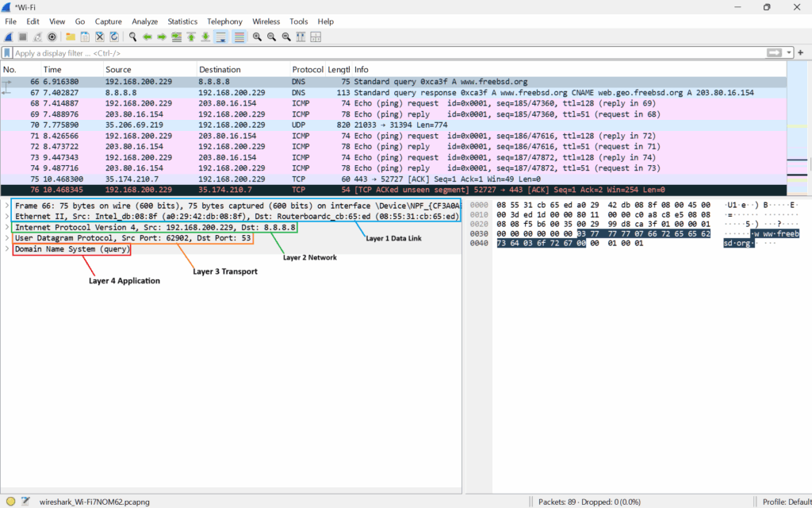812x508 pixels.
Task: Select packet 67 DNS standard query response
Action: coord(393,92)
